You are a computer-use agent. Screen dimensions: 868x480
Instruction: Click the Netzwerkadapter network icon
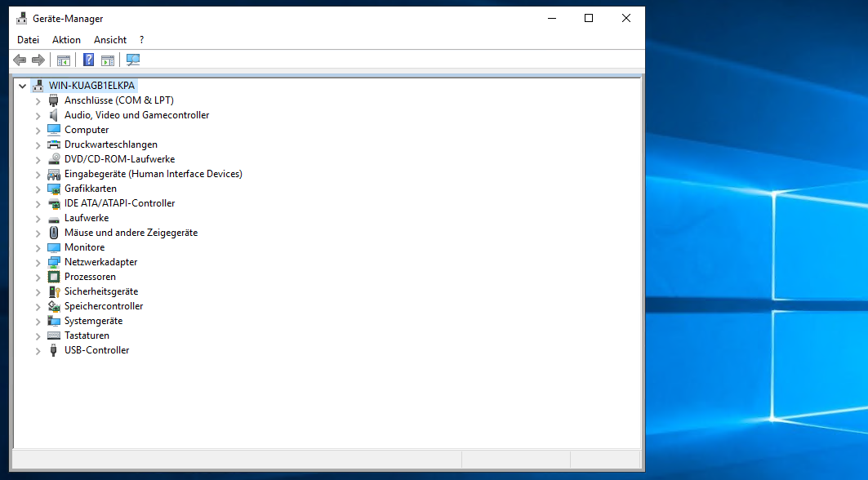click(x=54, y=262)
